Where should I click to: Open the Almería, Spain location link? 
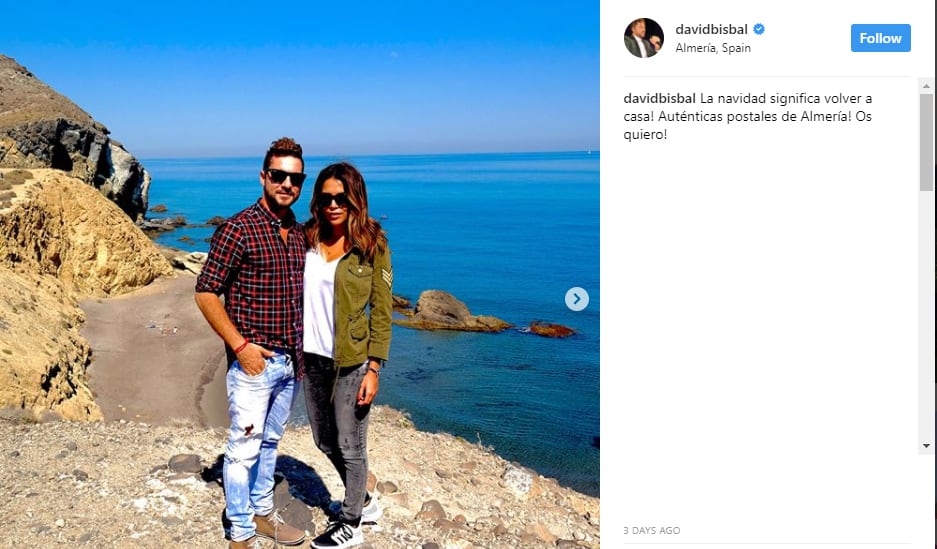pos(713,48)
